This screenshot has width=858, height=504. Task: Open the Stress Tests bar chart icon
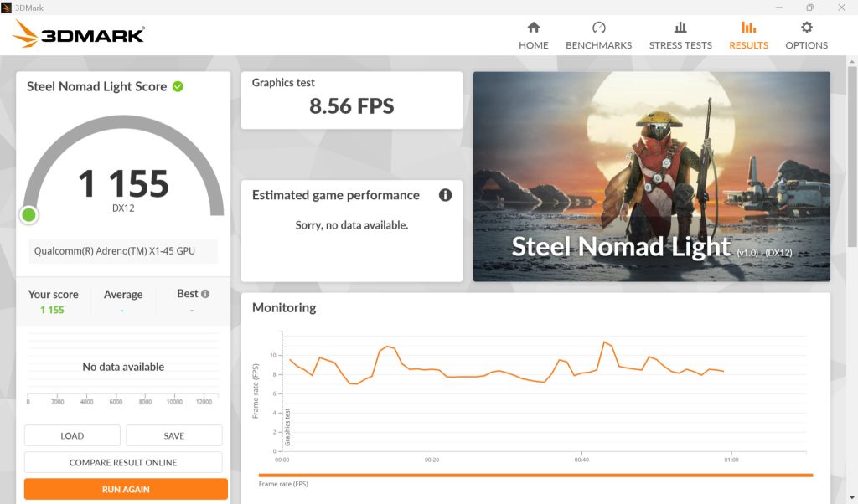coord(680,28)
